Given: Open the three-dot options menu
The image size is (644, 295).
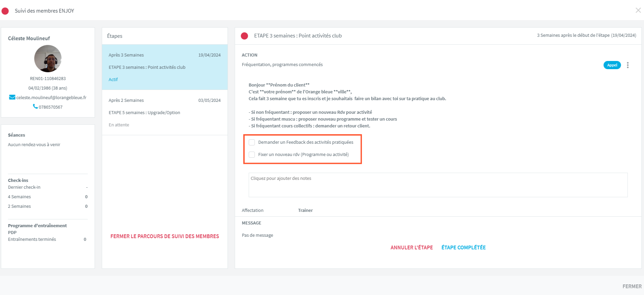Looking at the screenshot, I should 628,65.
